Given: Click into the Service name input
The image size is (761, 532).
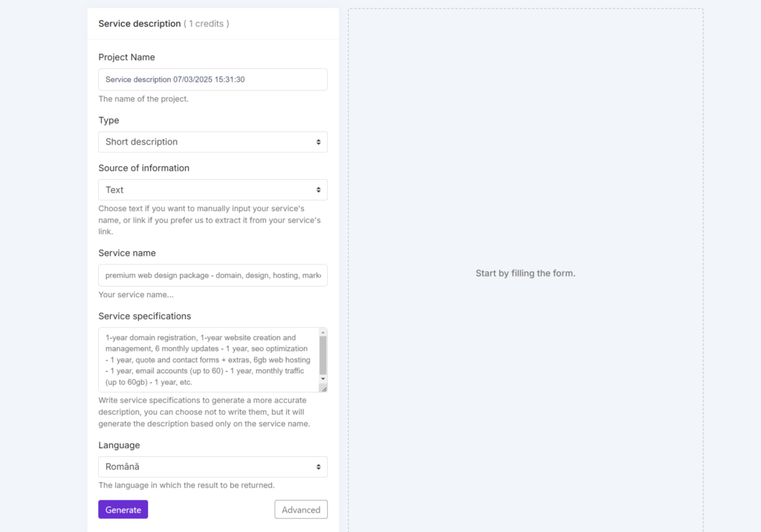Looking at the screenshot, I should point(213,275).
